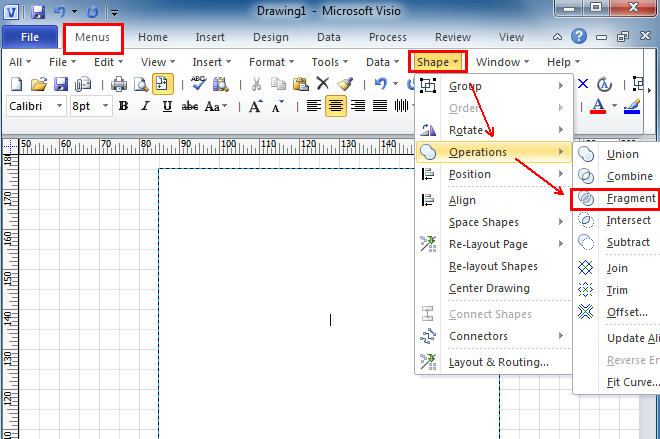Expand the font color dropdown arrow
Screen dimensions: 660x439
coord(614,105)
